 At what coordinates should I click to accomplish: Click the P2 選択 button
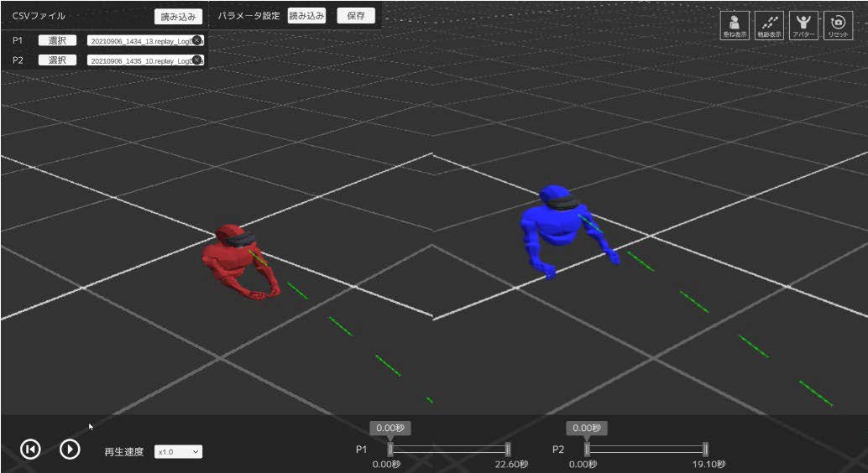point(57,60)
